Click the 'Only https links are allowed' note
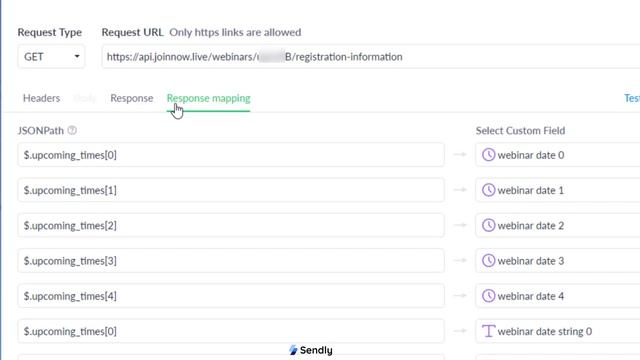Viewport: 640px width, 360px height. tap(235, 32)
